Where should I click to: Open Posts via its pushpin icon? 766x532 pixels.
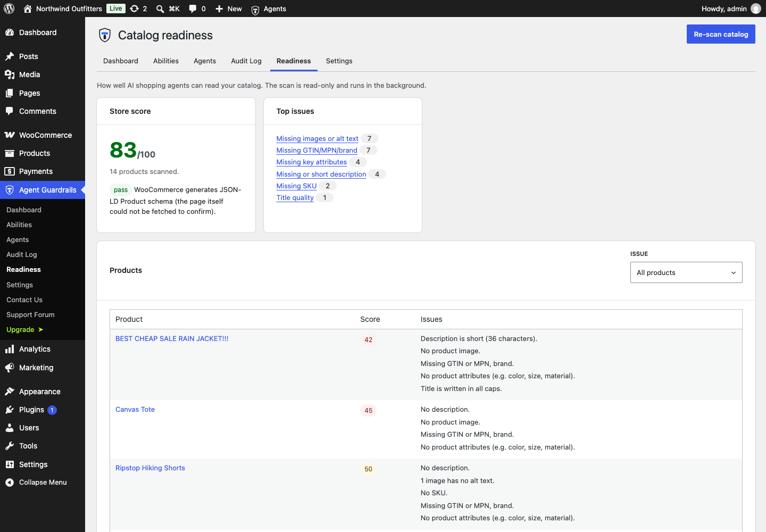pos(10,56)
